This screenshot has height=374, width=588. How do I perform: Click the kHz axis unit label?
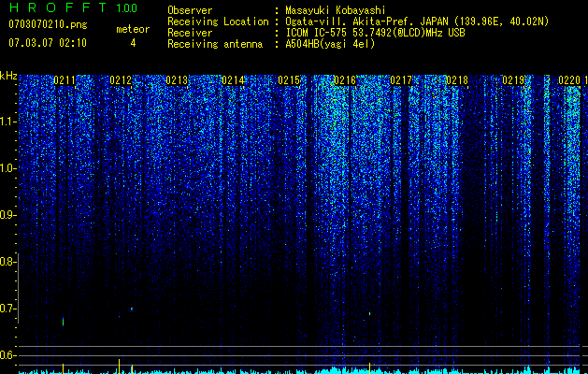pos(8,76)
